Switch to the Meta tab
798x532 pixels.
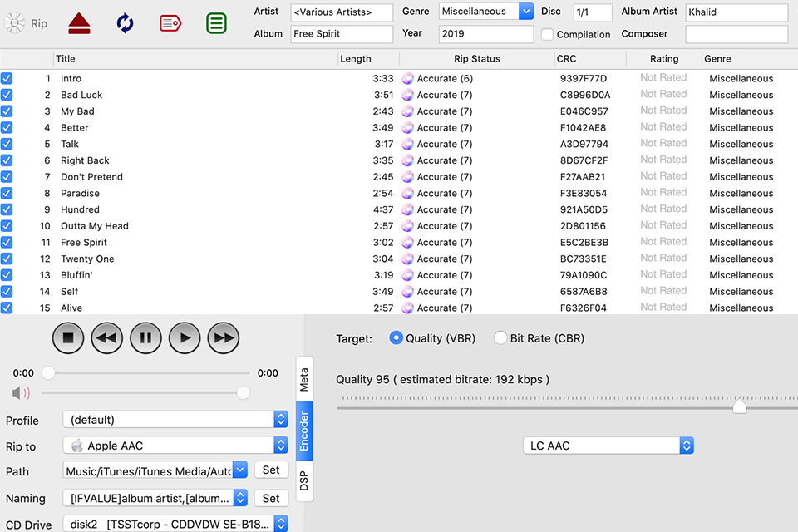click(304, 380)
